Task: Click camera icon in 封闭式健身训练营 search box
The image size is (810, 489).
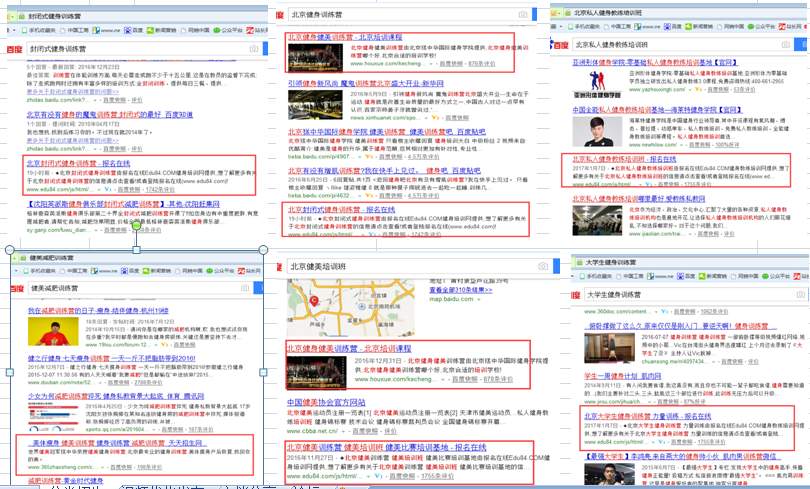Action: pyautogui.click(x=254, y=49)
